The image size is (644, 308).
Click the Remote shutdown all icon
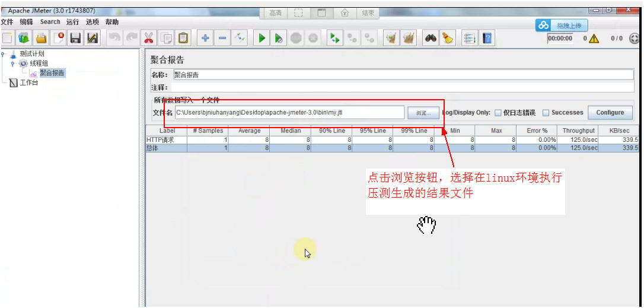369,39
